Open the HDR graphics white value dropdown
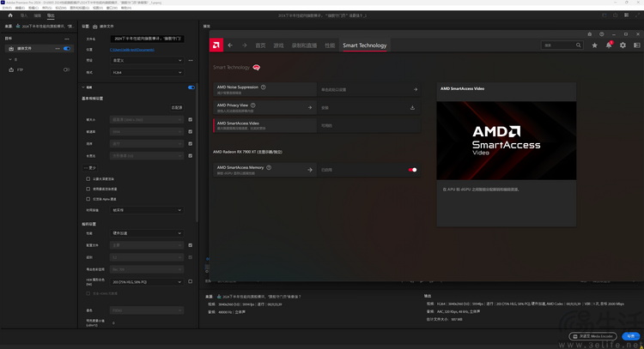The image size is (644, 349). point(147,282)
